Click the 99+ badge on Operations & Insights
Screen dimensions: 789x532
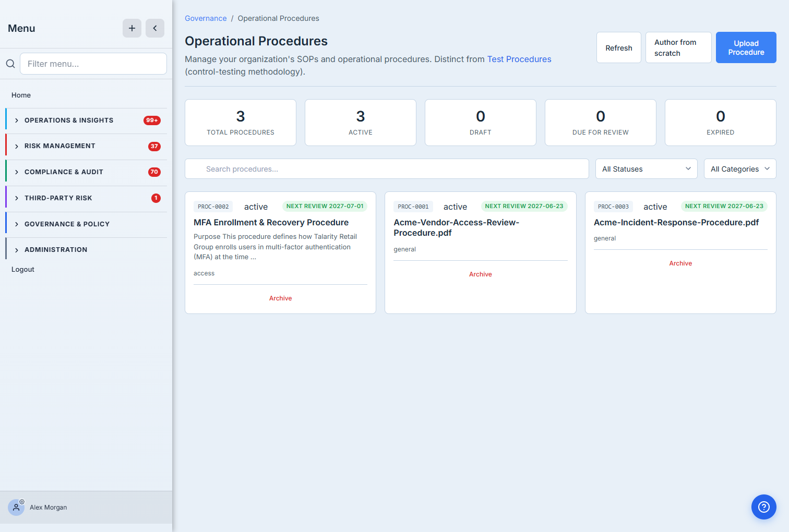[152, 120]
